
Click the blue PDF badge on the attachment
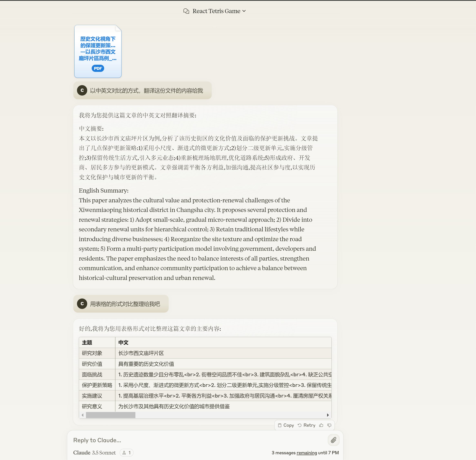pos(98,68)
